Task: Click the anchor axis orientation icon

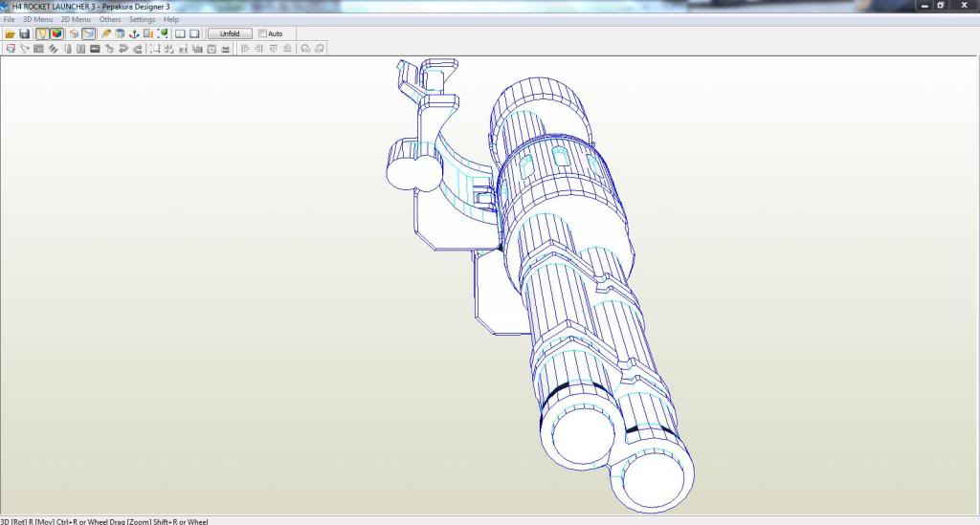Action: tap(134, 33)
